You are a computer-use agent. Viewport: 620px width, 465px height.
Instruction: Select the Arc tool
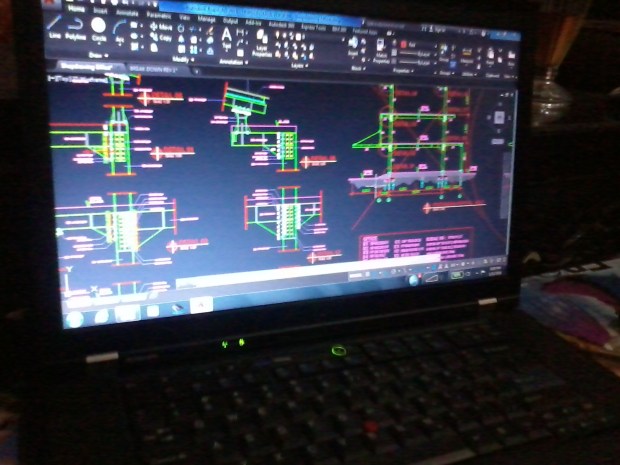(x=119, y=32)
